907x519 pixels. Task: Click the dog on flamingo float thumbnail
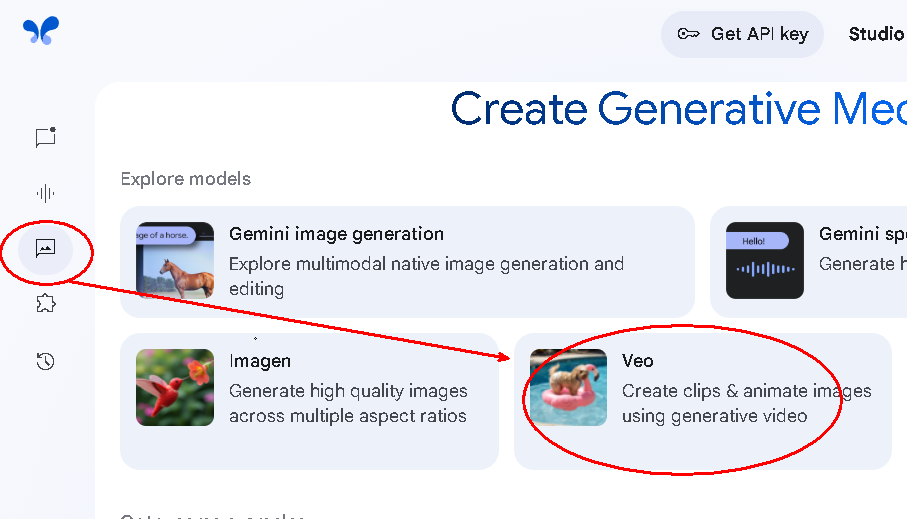568,388
